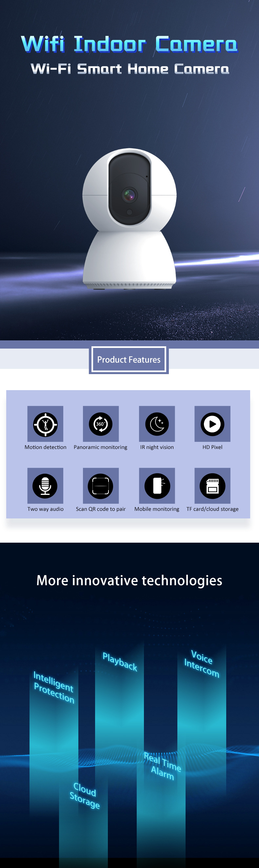This screenshot has height=868, width=259.
Task: Click the 'IR night vision' label
Action: click(x=157, y=447)
